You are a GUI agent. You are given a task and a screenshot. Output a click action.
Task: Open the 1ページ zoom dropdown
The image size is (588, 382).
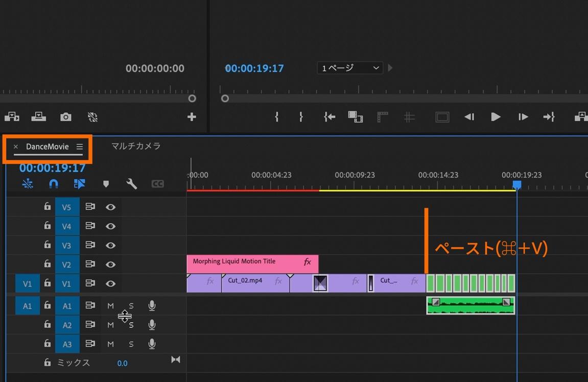[350, 68]
